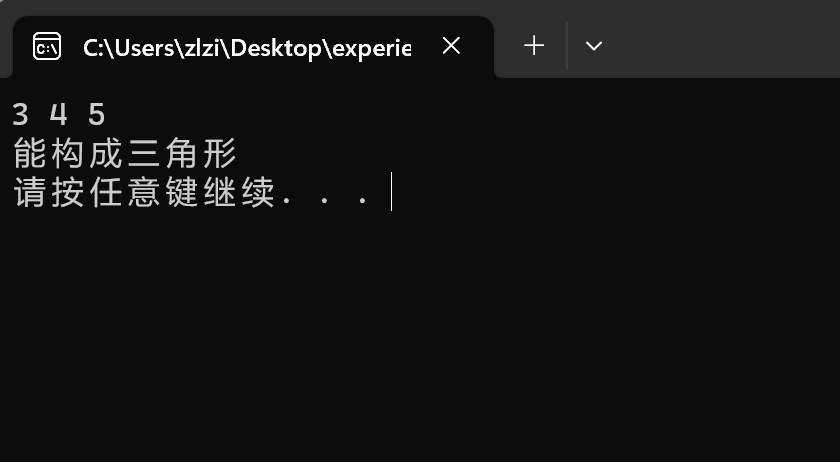Click the Users segment in the tab path
Screen dimensions: 840x462
pos(142,48)
